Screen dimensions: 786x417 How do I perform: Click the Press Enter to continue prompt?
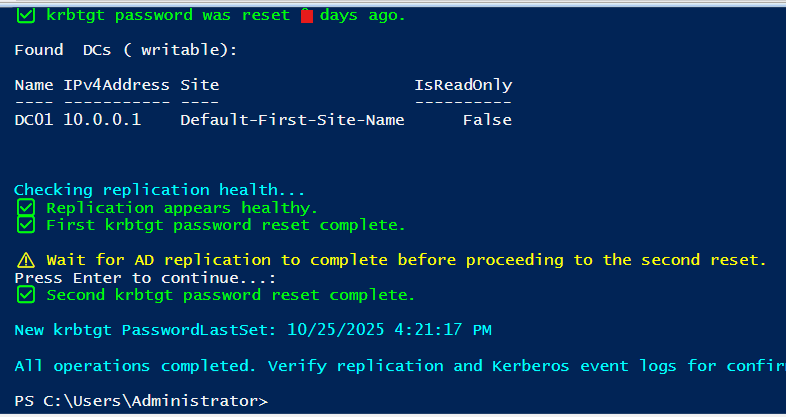click(144, 278)
